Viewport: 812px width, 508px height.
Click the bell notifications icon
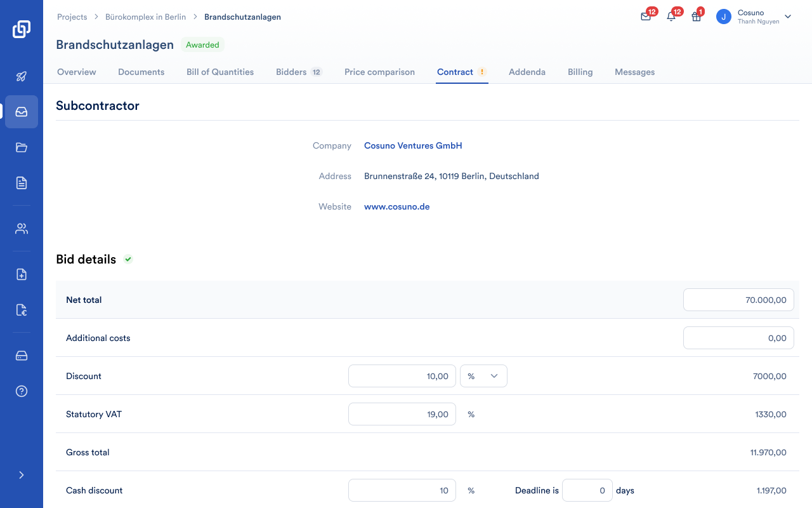[x=671, y=17]
